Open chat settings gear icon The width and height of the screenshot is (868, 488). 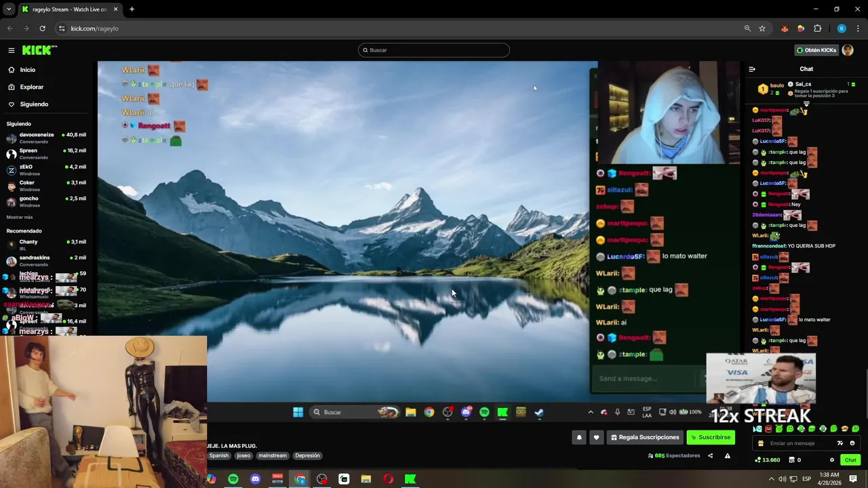pyautogui.click(x=832, y=460)
